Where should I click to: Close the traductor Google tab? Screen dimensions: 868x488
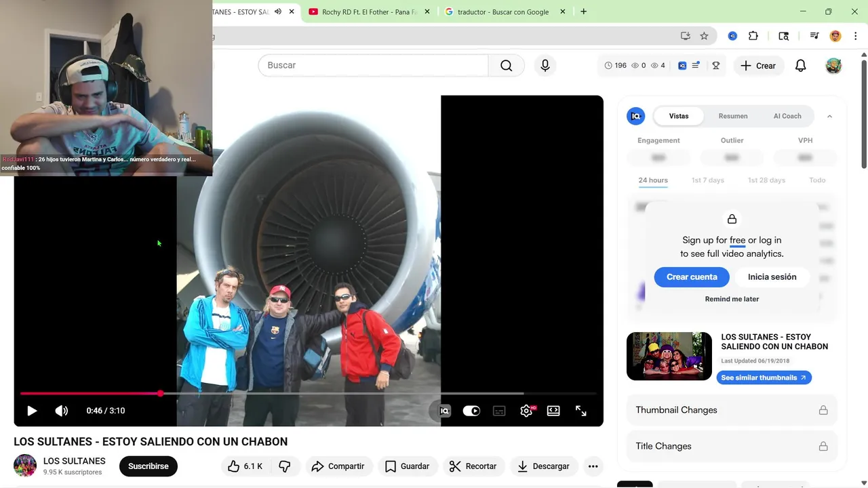(562, 12)
